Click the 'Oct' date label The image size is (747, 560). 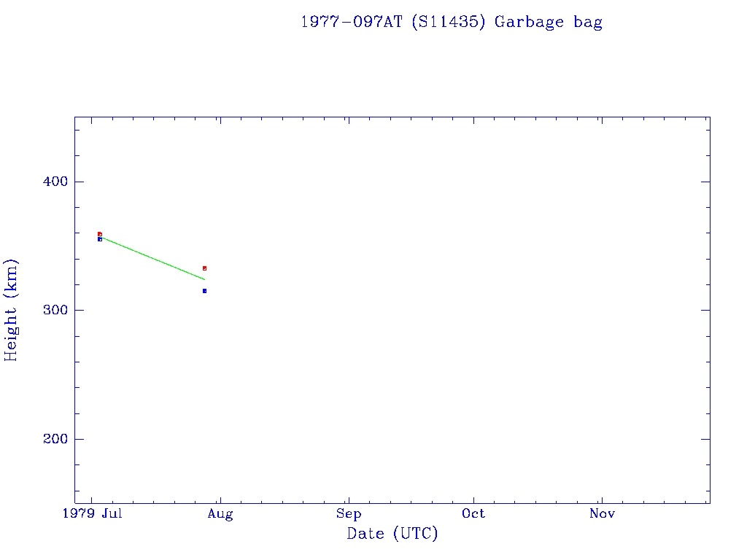click(474, 514)
